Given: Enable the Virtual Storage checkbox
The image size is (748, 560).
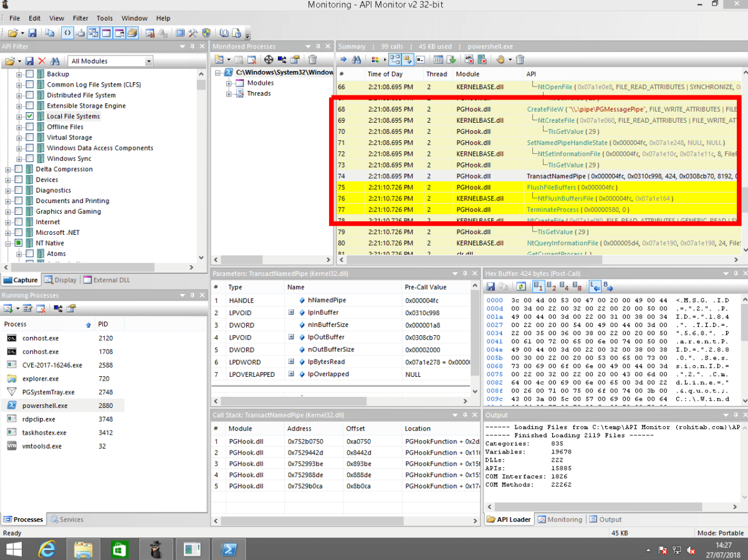Looking at the screenshot, I should pos(30,138).
